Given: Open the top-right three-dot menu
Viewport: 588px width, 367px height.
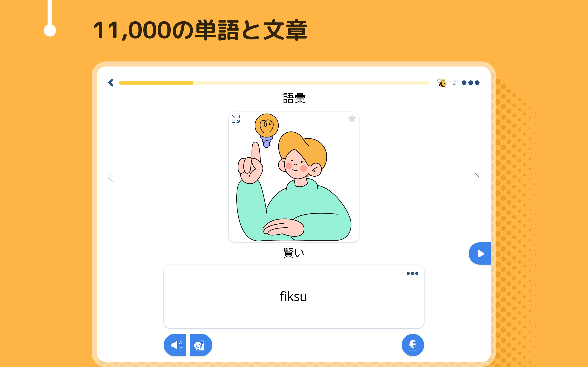Looking at the screenshot, I should click(470, 83).
